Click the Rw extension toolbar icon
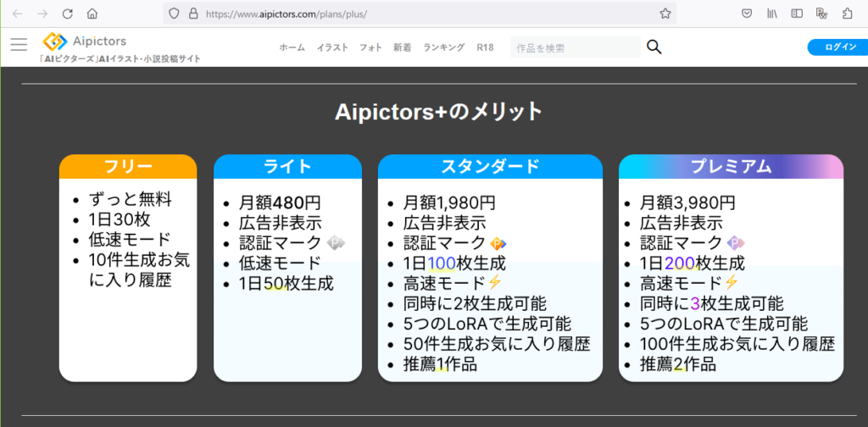The width and height of the screenshot is (868, 427). [x=821, y=14]
